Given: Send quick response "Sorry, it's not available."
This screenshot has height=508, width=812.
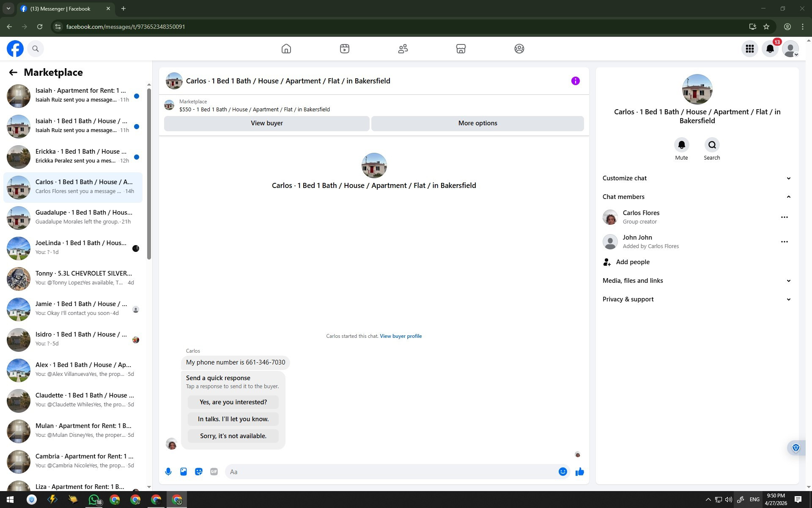Looking at the screenshot, I should 233,436.
